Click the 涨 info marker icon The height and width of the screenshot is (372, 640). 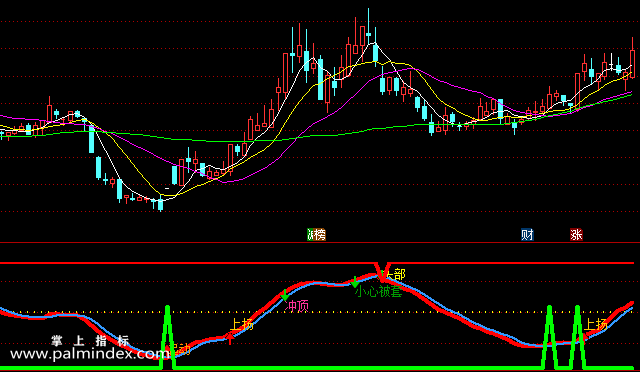click(576, 235)
